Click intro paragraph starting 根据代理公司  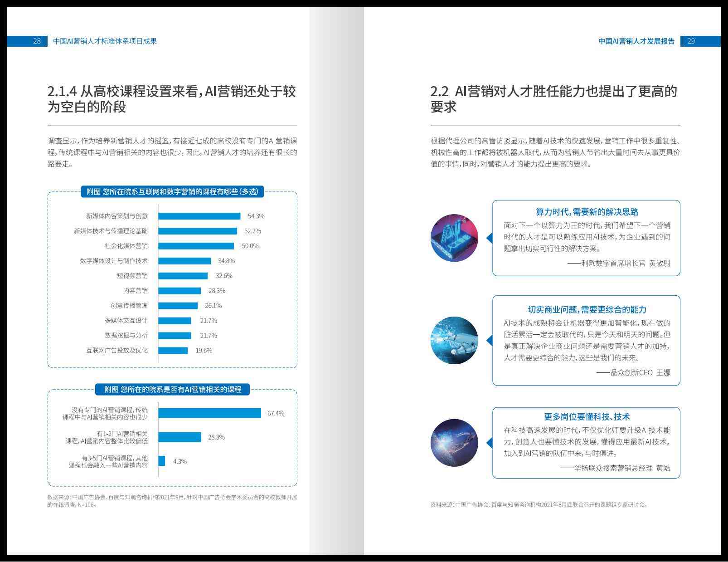pos(555,152)
